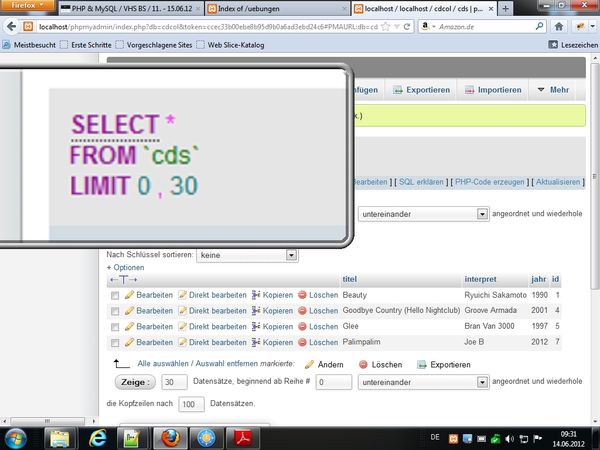The height and width of the screenshot is (450, 600).
Task: Open a new browser tab with the plus button
Action: [x=505, y=8]
